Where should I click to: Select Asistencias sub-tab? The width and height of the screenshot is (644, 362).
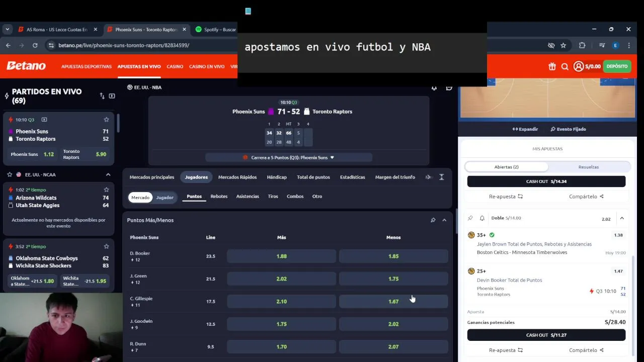click(x=248, y=197)
